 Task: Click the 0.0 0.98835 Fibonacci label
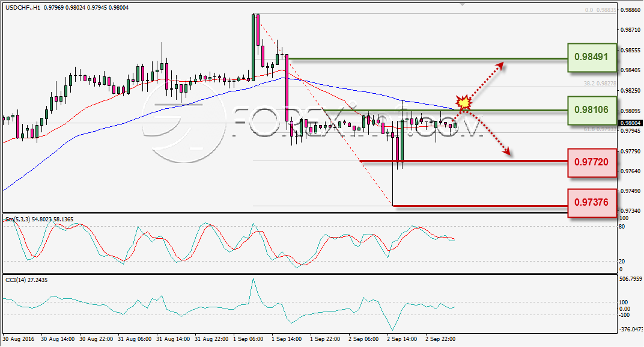click(x=601, y=10)
